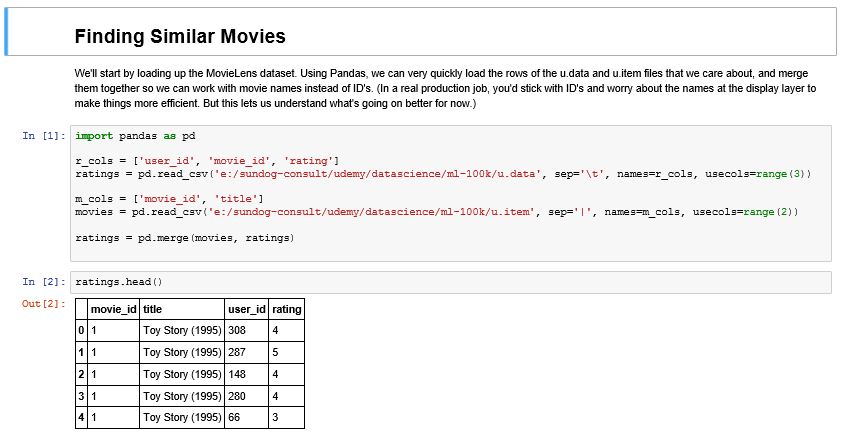
Task: Click the r_cols definition line
Action: click(207, 161)
